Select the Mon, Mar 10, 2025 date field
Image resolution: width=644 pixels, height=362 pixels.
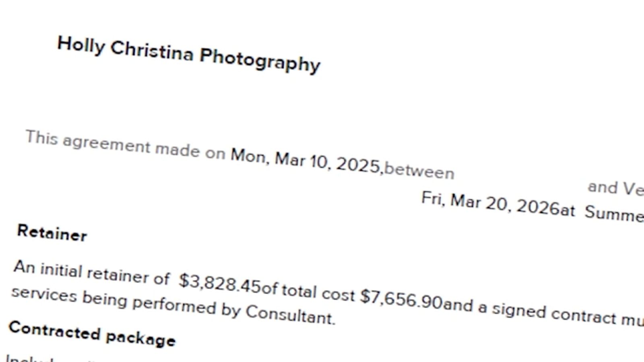point(305,160)
